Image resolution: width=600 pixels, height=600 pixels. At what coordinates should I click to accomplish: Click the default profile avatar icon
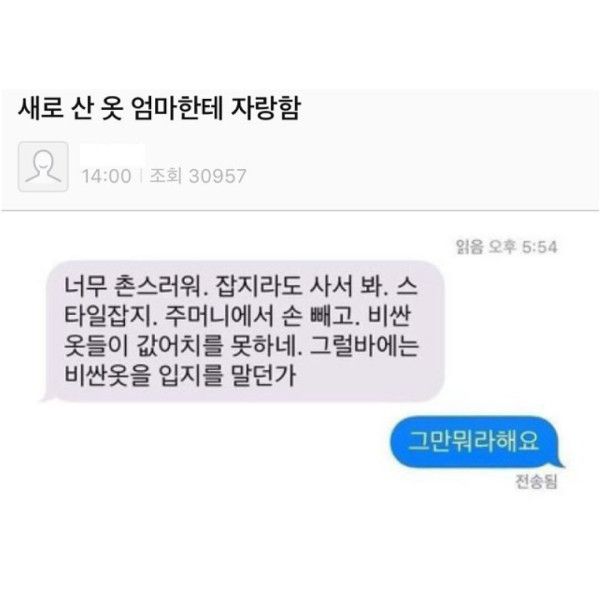(43, 166)
